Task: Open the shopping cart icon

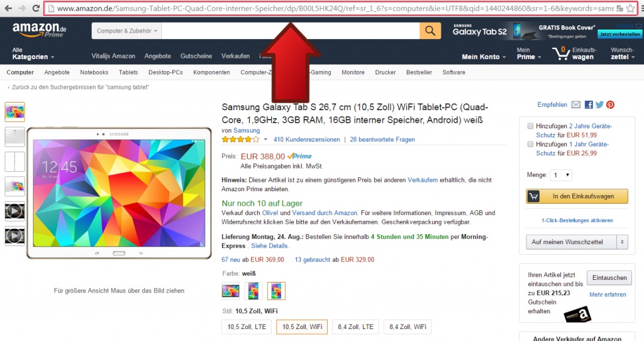Action: [x=560, y=53]
